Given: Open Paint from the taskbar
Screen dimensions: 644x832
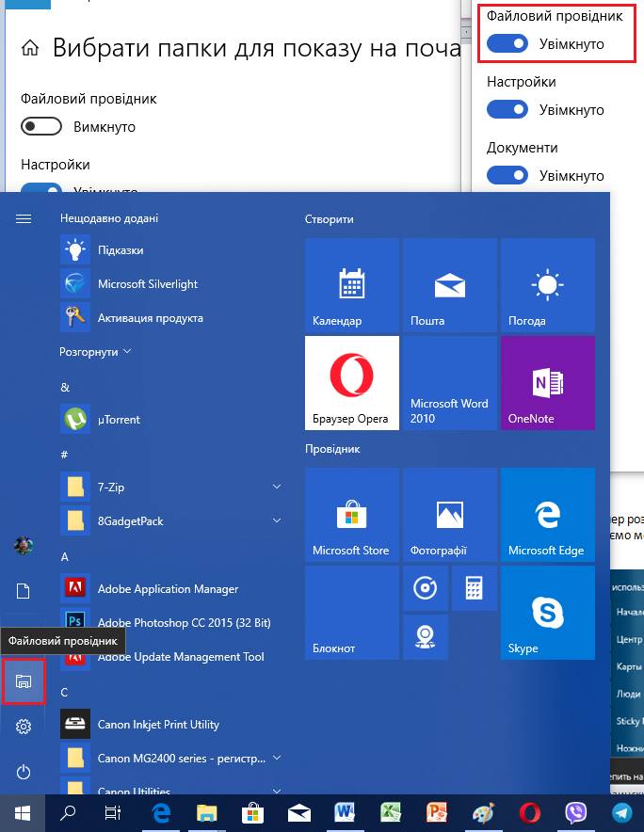Looking at the screenshot, I should (484, 813).
